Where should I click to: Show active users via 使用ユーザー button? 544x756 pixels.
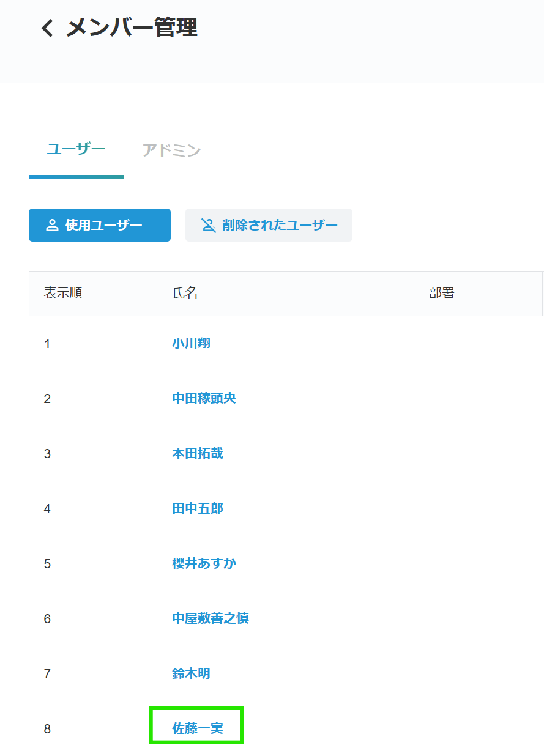click(x=99, y=224)
